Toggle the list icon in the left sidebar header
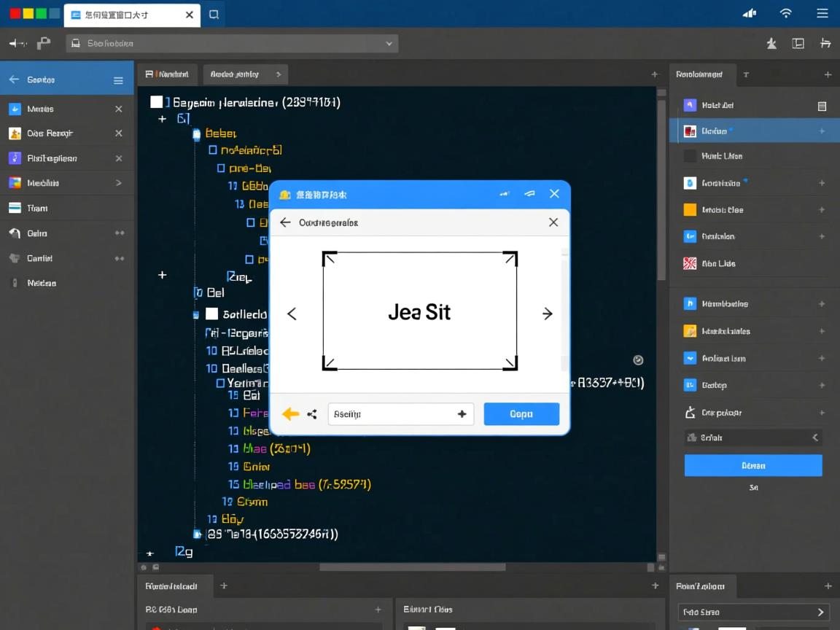840x630 pixels. 118,80
